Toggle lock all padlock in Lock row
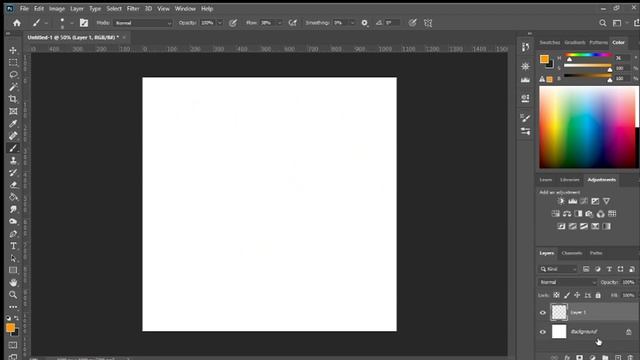Screen dimensions: 640x360 pyautogui.click(x=598, y=295)
